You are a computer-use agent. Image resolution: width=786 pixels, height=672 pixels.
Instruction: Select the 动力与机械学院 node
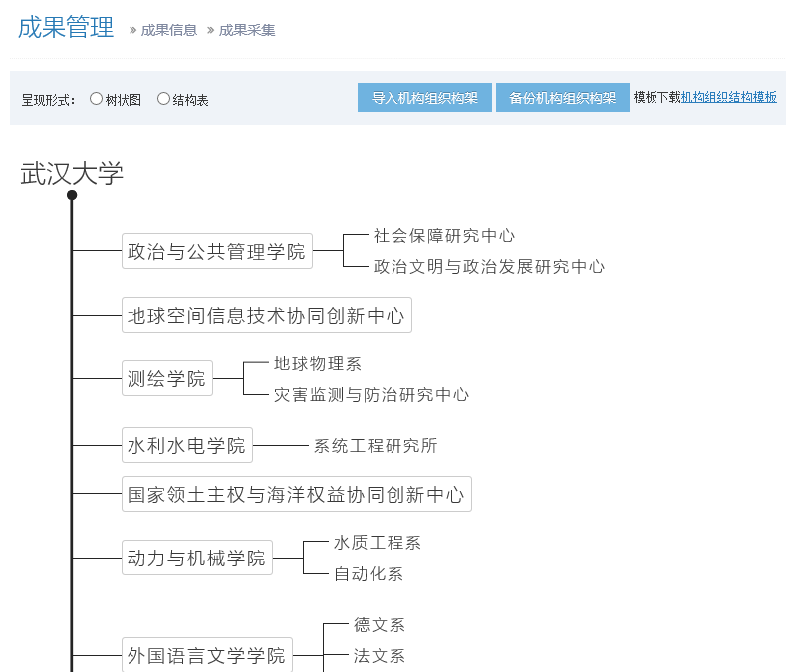pos(197,558)
